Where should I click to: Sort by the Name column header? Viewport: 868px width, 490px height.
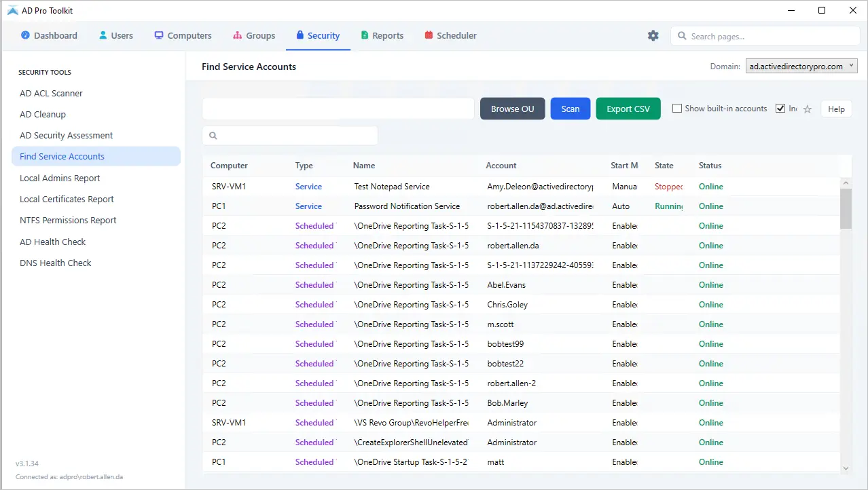(364, 166)
